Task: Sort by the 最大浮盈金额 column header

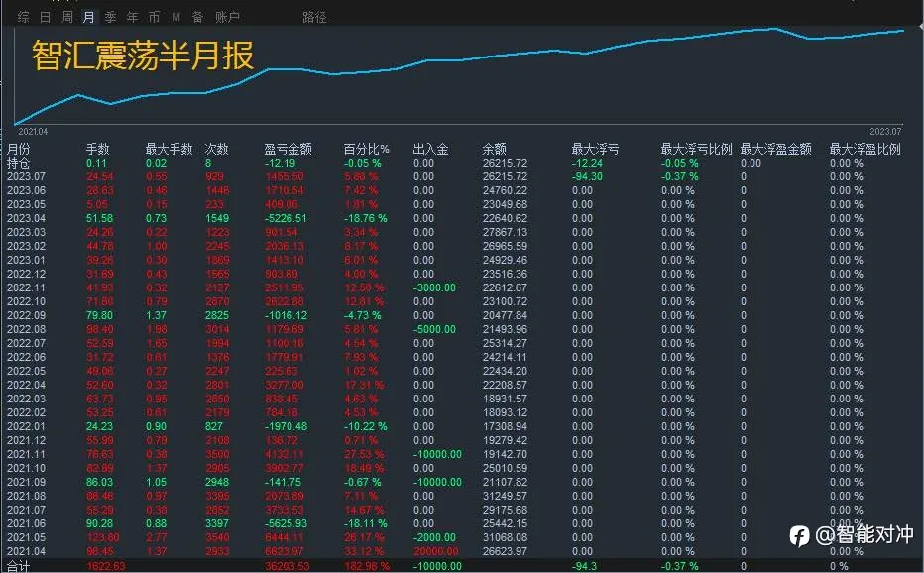Action: [776, 149]
